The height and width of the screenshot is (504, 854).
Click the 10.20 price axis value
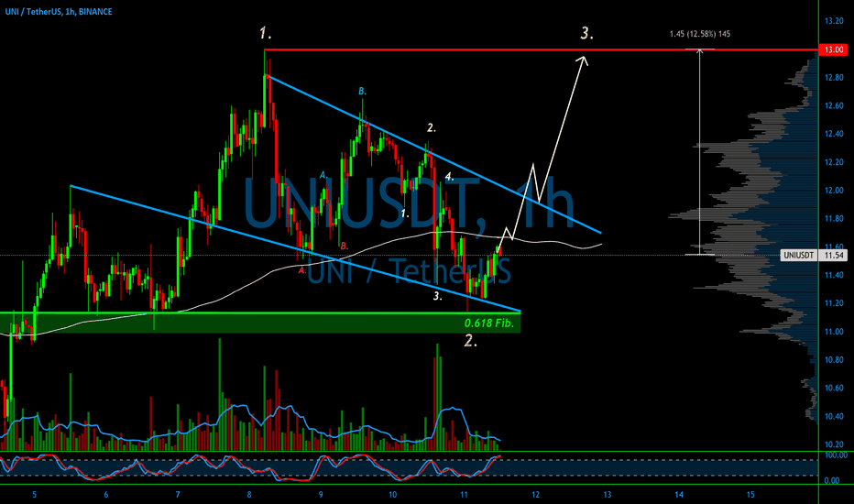point(833,444)
